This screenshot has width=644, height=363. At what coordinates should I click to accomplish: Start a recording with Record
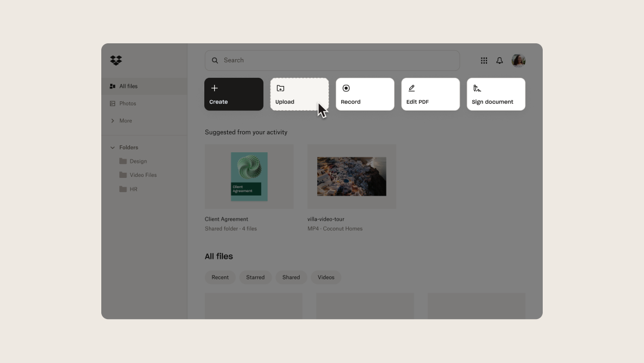tap(365, 94)
